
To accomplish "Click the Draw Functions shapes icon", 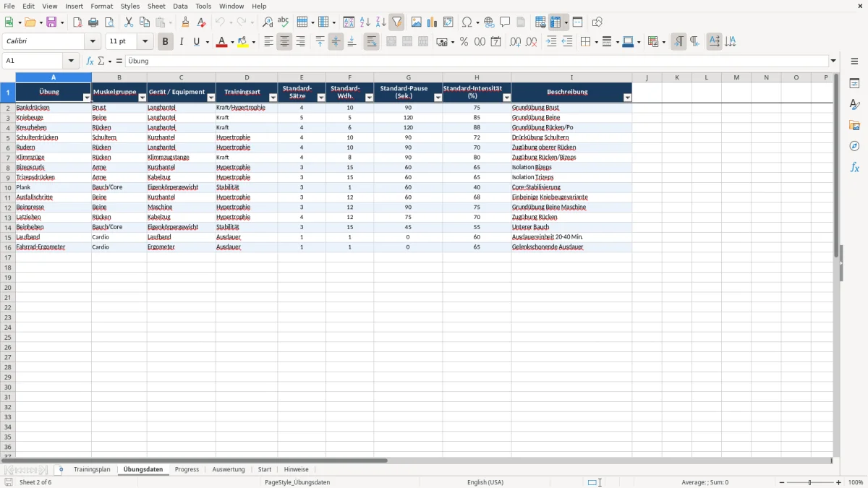I will 597,22.
